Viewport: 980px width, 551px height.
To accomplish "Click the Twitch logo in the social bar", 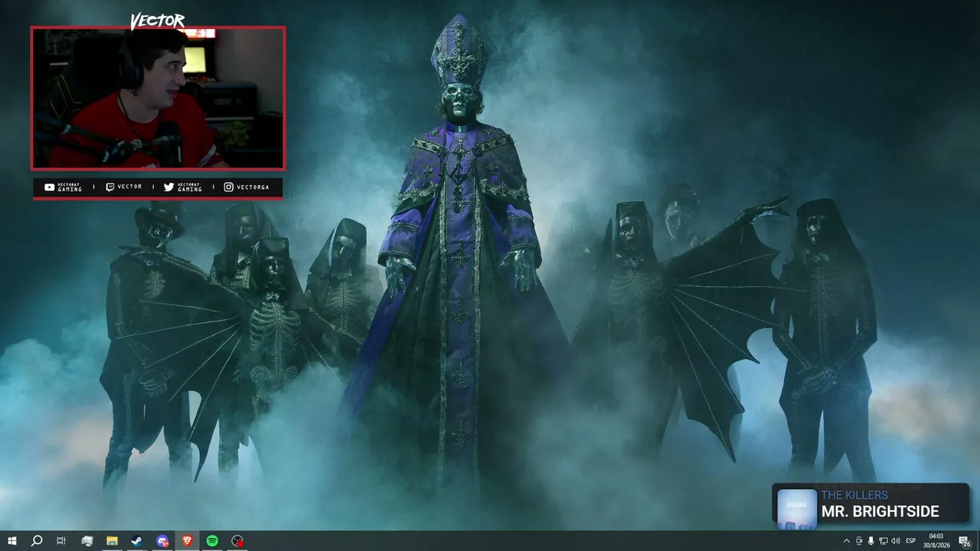I will [x=110, y=187].
